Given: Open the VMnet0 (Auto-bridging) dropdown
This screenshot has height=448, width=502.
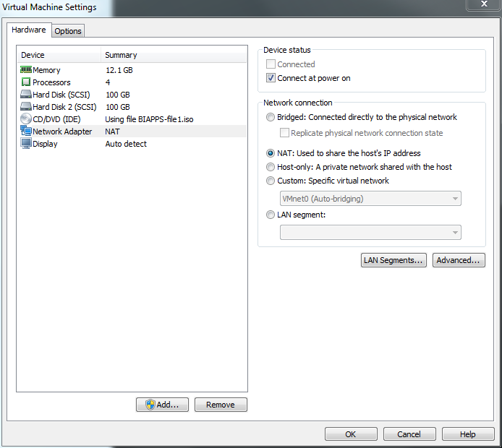Looking at the screenshot, I should click(x=370, y=199).
